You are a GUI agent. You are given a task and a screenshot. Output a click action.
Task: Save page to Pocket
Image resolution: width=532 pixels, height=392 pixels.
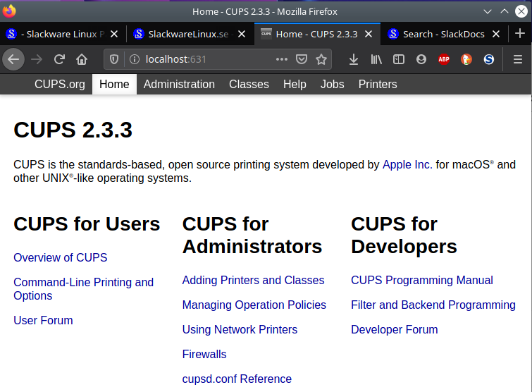(x=302, y=59)
